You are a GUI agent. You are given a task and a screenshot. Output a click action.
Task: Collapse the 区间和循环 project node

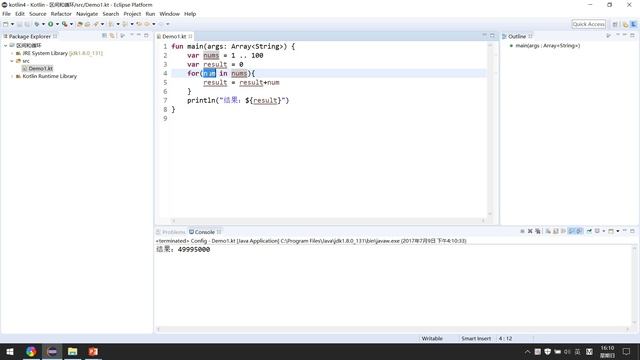click(x=6, y=45)
